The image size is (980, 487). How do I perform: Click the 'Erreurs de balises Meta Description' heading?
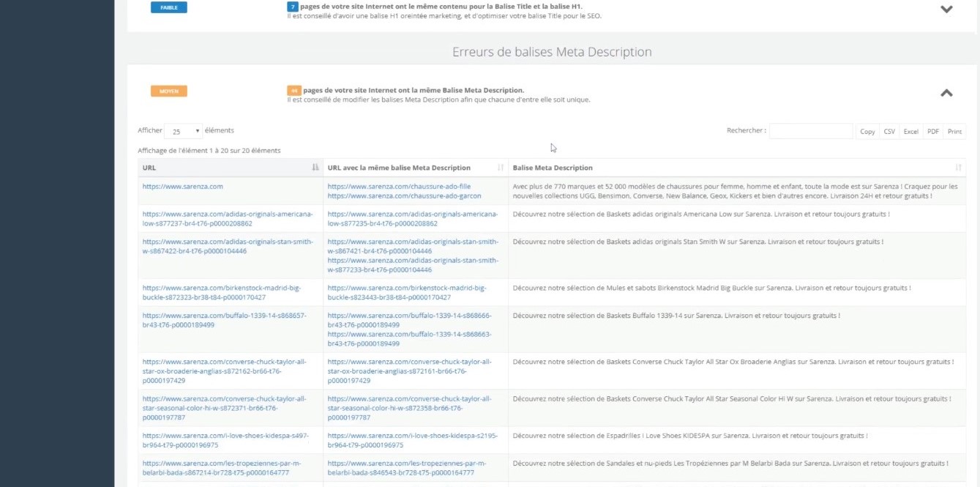(552, 52)
